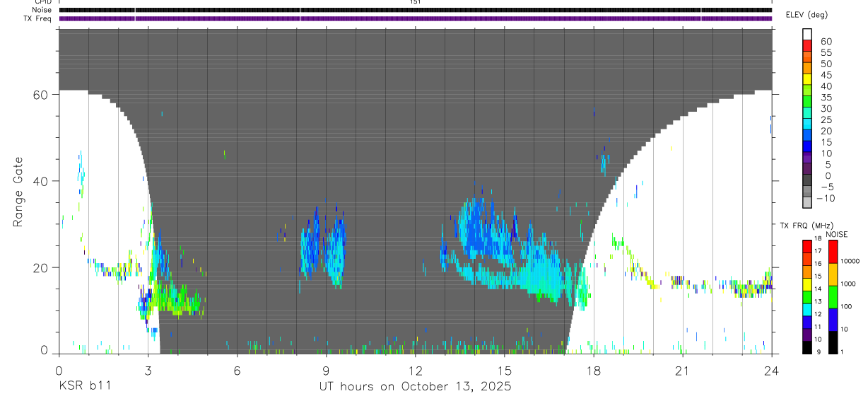Click the green segment of NOISE colorbar

pos(833,297)
